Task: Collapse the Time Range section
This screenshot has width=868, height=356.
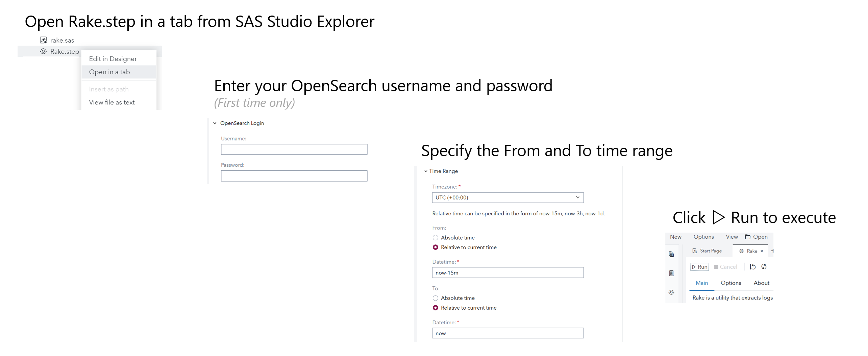Action: (x=426, y=171)
